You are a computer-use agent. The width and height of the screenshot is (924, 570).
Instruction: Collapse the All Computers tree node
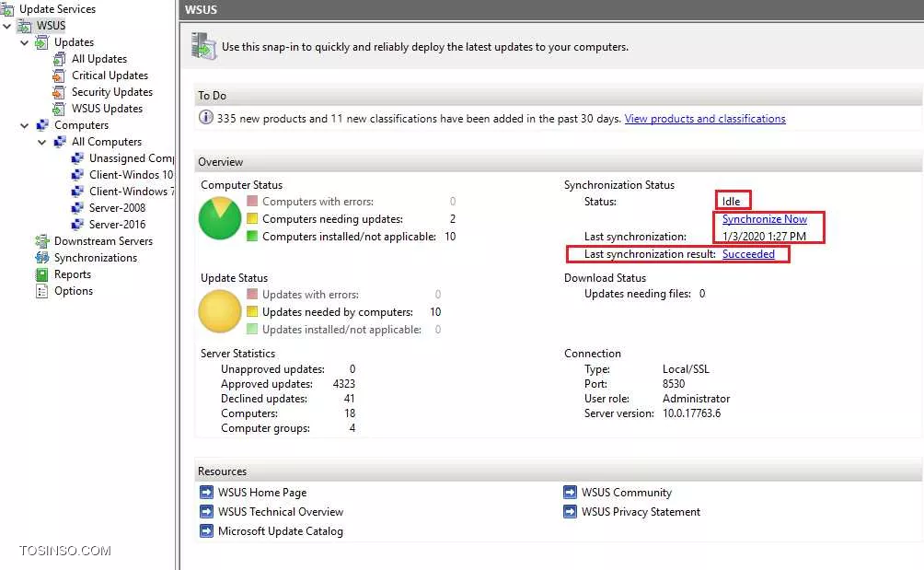click(x=41, y=142)
